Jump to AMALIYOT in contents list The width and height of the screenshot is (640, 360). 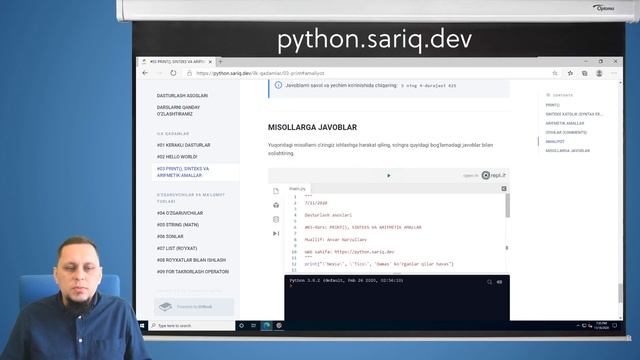click(x=555, y=142)
